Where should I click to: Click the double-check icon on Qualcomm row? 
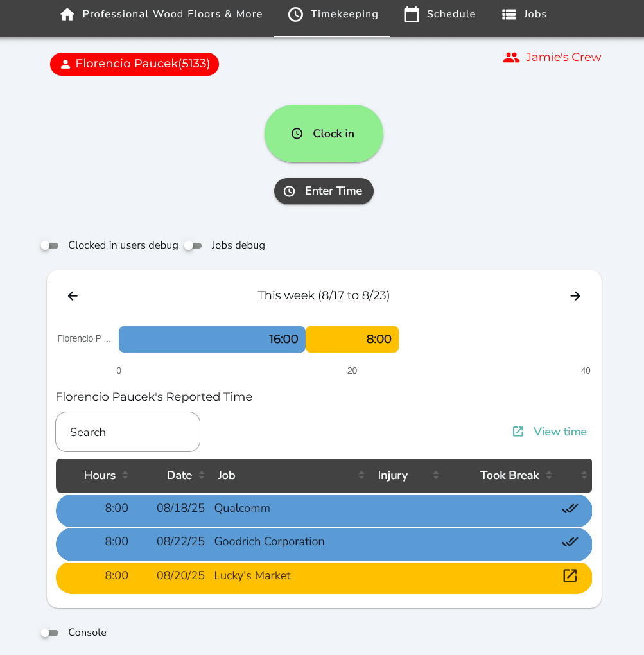(570, 509)
